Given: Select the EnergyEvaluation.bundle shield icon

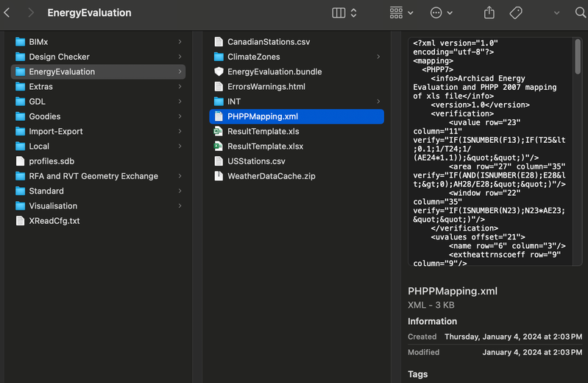Looking at the screenshot, I should click(x=219, y=71).
